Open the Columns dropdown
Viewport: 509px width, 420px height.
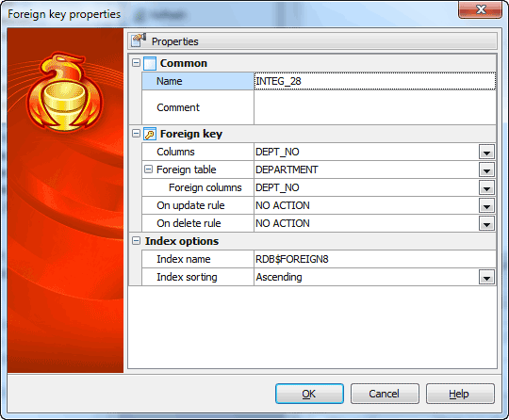[x=486, y=152]
